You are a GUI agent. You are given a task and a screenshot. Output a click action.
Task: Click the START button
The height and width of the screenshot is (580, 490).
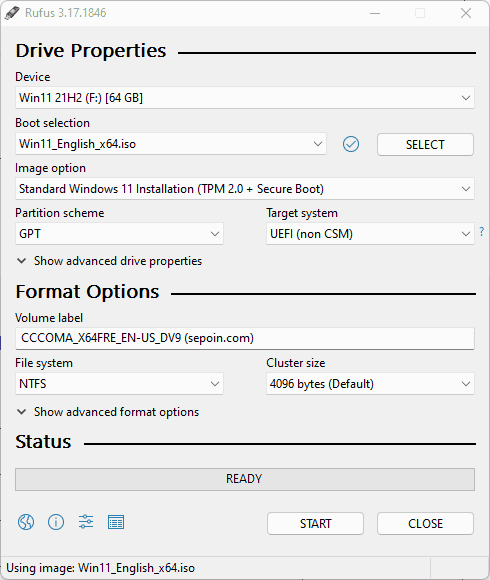click(x=315, y=523)
